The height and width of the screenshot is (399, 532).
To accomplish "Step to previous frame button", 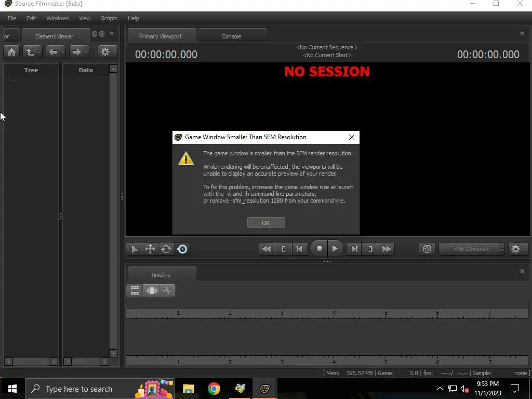I will pyautogui.click(x=299, y=249).
